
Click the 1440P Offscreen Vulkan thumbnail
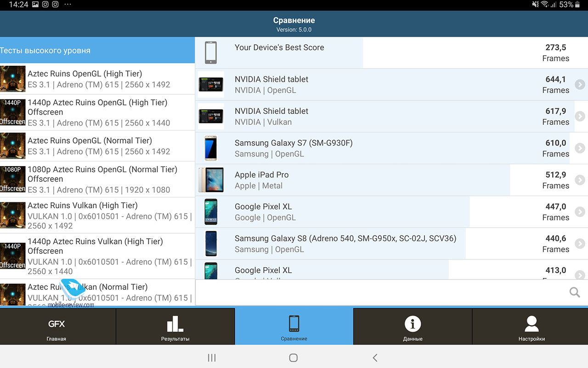pos(13,256)
